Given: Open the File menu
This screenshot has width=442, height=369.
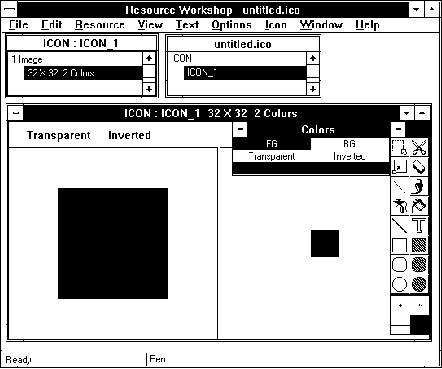Looking at the screenshot, I should pyautogui.click(x=18, y=25).
